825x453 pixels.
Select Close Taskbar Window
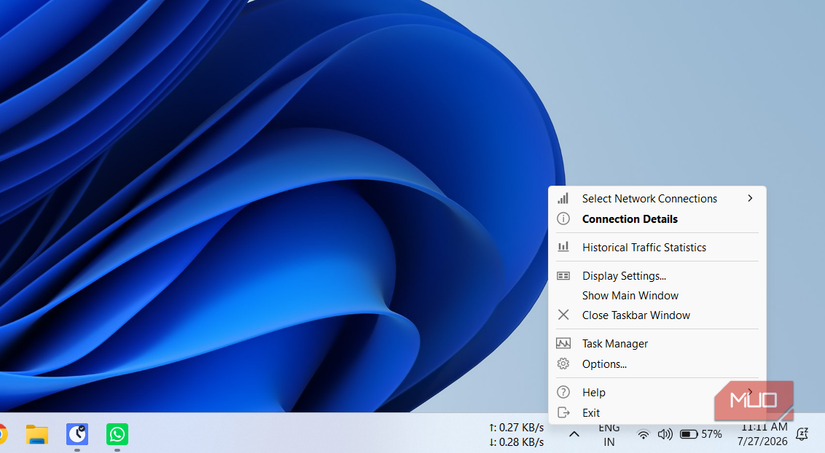[657, 315]
